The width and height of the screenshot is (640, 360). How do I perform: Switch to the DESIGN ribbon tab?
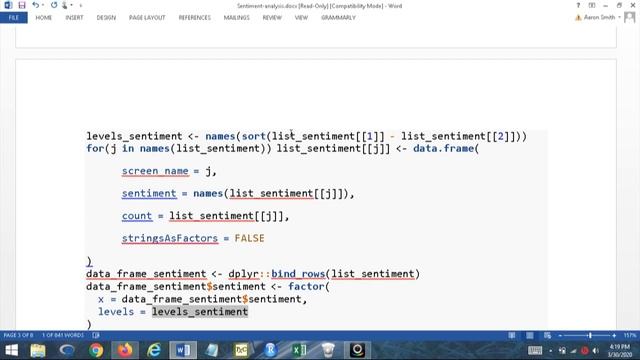point(106,18)
